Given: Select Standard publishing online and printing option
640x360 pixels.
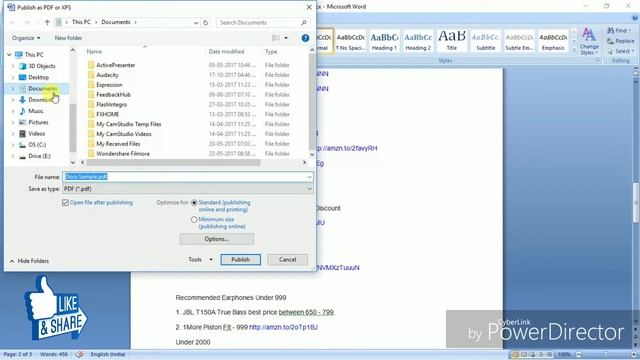Looking at the screenshot, I should point(194,202).
